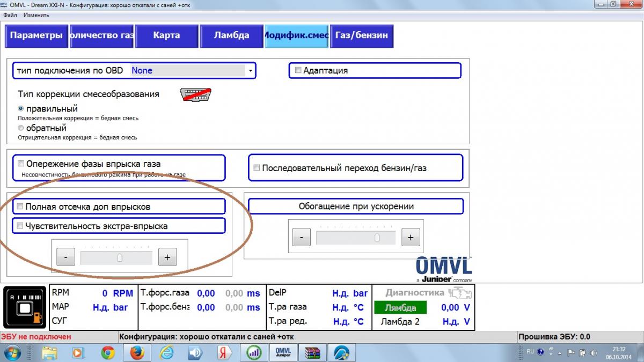Click the gas/petrol switch indicator icon
Viewport: 644px width, 362px height.
pyautogui.click(x=25, y=308)
